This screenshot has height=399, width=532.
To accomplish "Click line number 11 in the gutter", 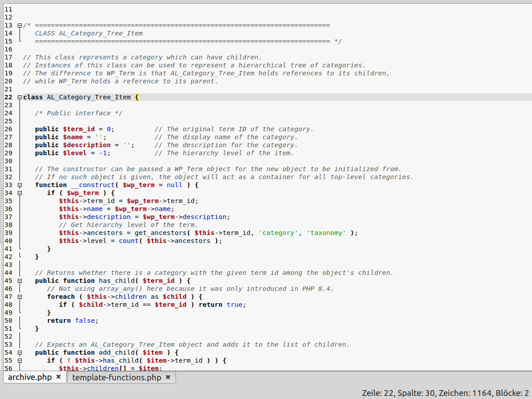I will click(x=8, y=9).
